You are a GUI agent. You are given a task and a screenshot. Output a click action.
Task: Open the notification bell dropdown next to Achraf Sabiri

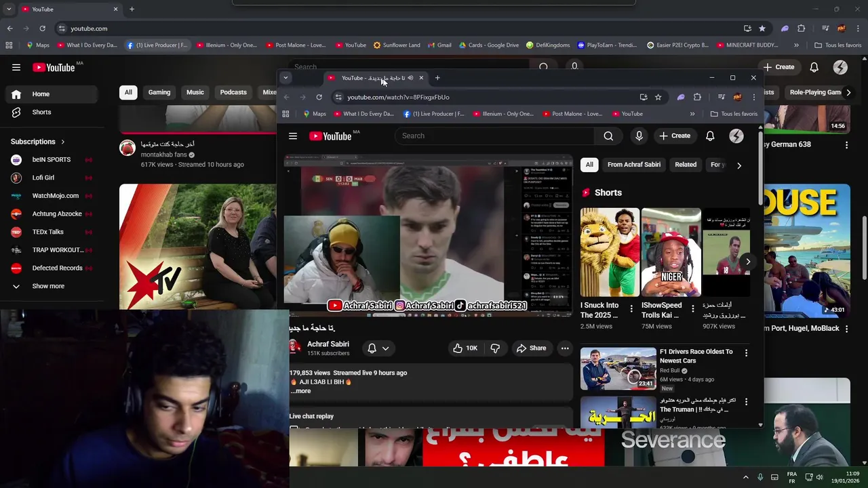[x=378, y=348]
